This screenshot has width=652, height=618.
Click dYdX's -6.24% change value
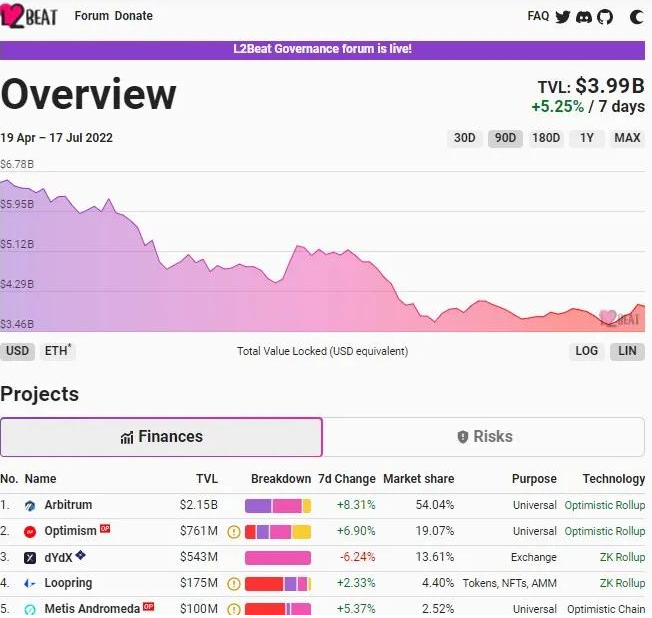[358, 557]
